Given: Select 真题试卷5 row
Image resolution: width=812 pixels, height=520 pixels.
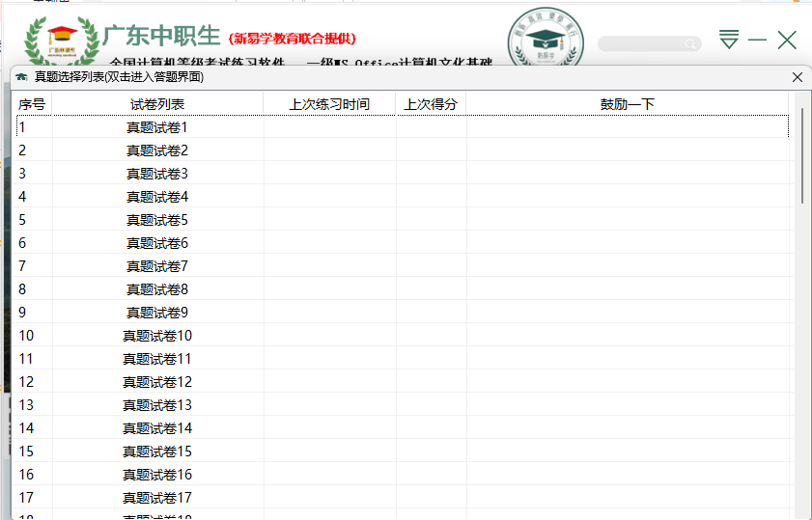Looking at the screenshot, I should point(403,220).
